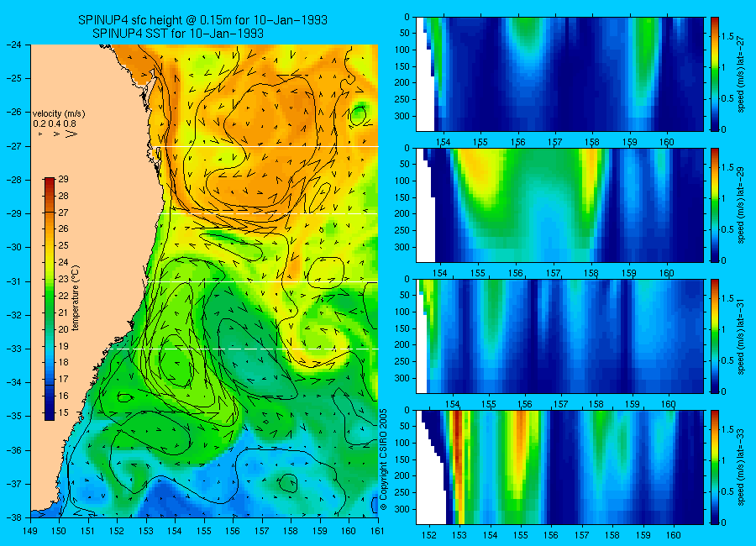The width and height of the screenshot is (756, 546).
Task: Select the '0.2 0.4 0.8' velocity scale values
Action: point(55,124)
